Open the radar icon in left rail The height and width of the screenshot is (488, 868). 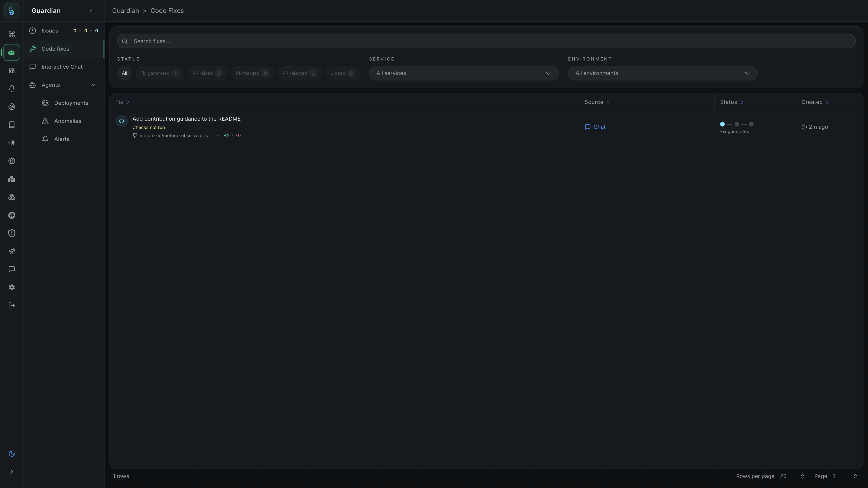coord(12,107)
